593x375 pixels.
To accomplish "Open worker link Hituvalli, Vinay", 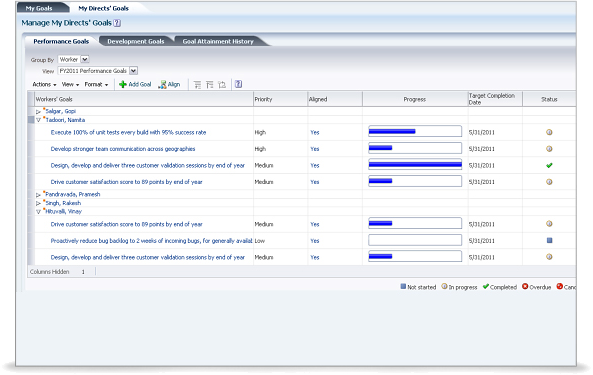I will (x=64, y=211).
